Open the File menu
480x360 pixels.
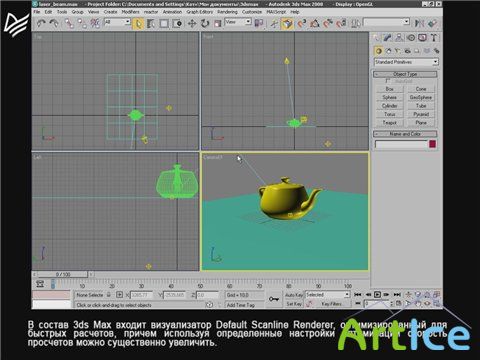coord(37,12)
